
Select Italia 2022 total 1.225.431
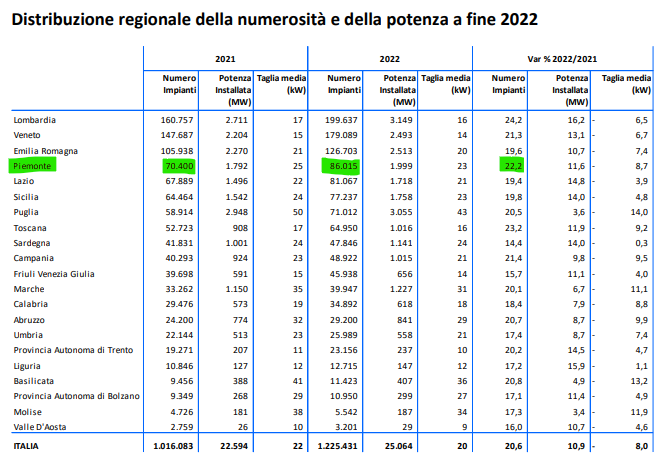[338, 446]
